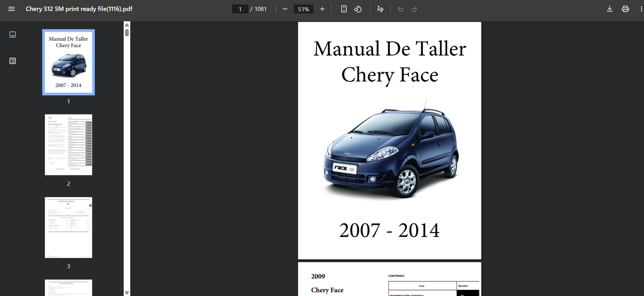Click the "Manual De Taller" heading on the page
644x296 pixels.
(x=390, y=49)
